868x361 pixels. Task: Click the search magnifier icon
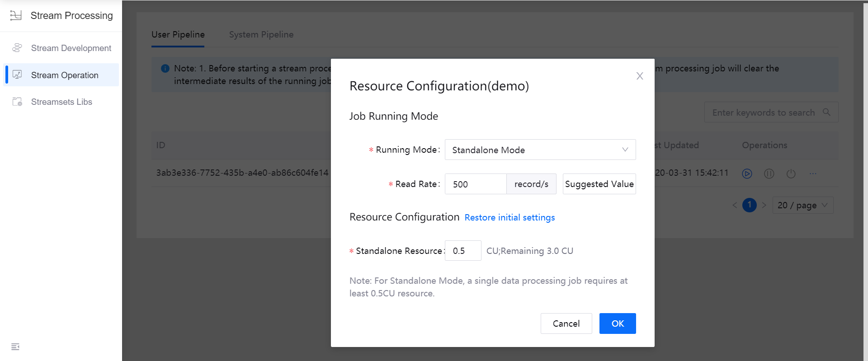click(826, 112)
